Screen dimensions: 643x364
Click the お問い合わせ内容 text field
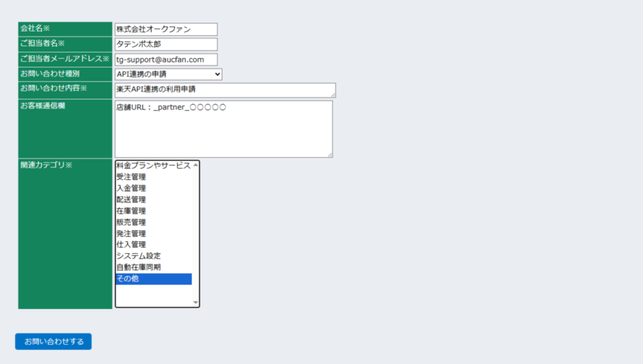pyautogui.click(x=225, y=90)
